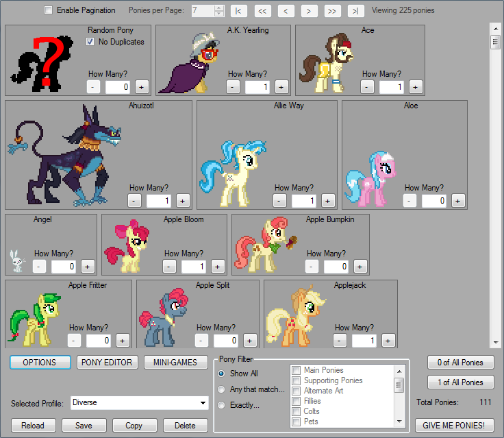
Task: Jump back several pages with <<
Action: click(x=262, y=11)
